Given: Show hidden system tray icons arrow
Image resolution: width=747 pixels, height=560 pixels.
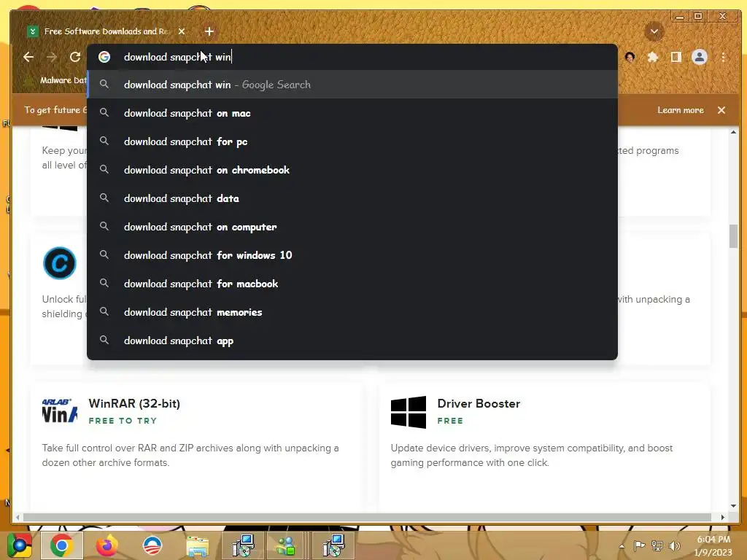Looking at the screenshot, I should [622, 546].
